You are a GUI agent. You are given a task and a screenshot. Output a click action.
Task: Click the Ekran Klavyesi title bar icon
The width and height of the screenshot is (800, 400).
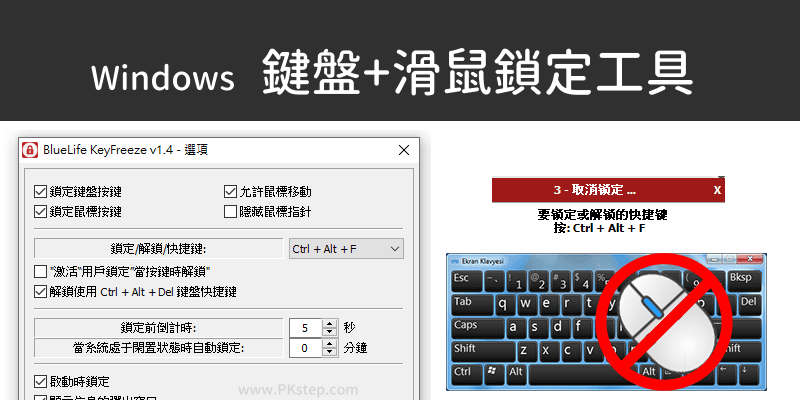455,261
